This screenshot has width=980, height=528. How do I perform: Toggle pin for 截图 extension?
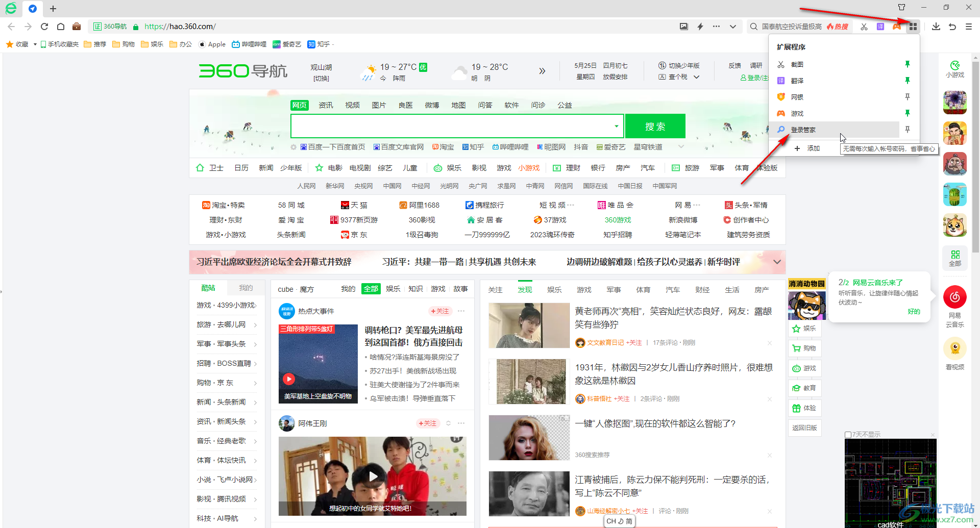(x=908, y=64)
